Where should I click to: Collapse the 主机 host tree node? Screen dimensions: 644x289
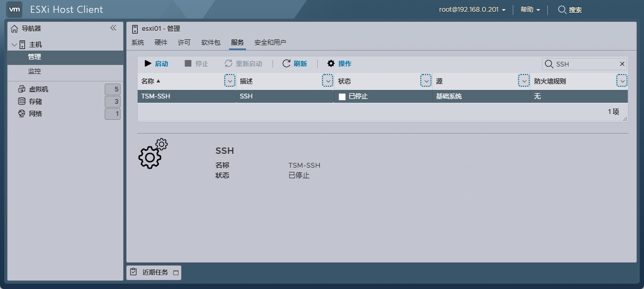pyautogui.click(x=14, y=45)
